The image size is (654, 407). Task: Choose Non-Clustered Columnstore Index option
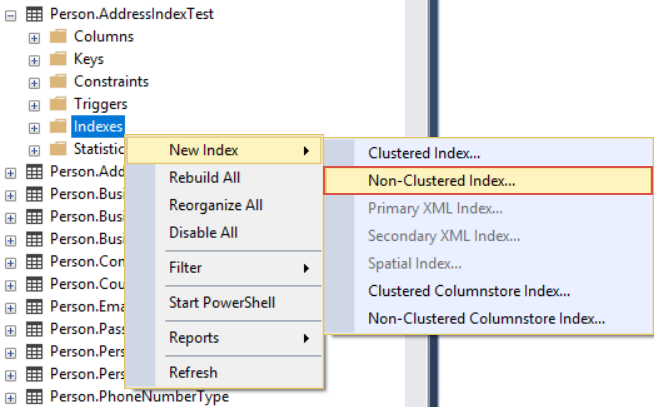click(488, 319)
